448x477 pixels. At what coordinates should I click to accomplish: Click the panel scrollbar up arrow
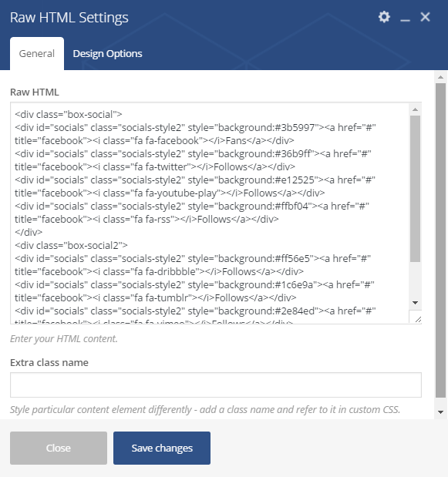[441, 77]
